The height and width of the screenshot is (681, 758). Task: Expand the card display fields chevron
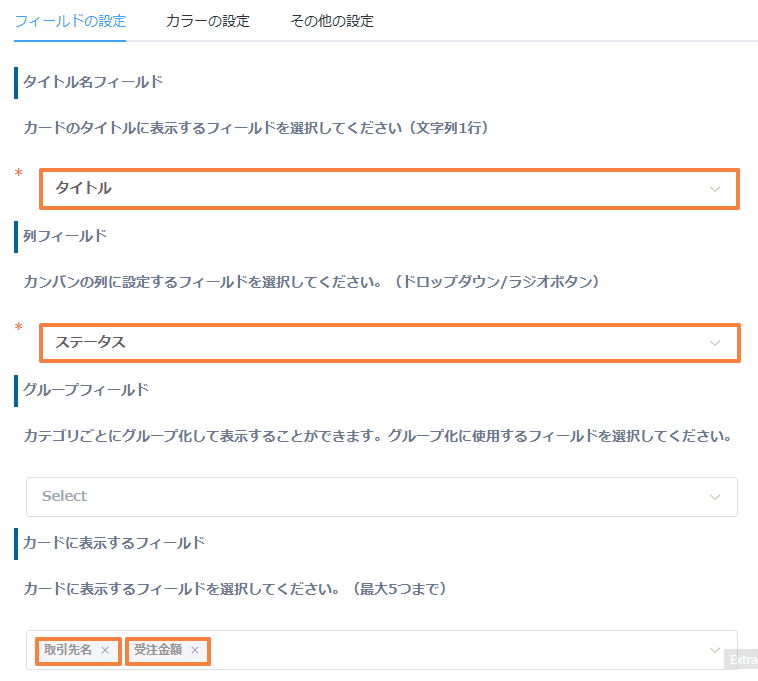coord(714,650)
